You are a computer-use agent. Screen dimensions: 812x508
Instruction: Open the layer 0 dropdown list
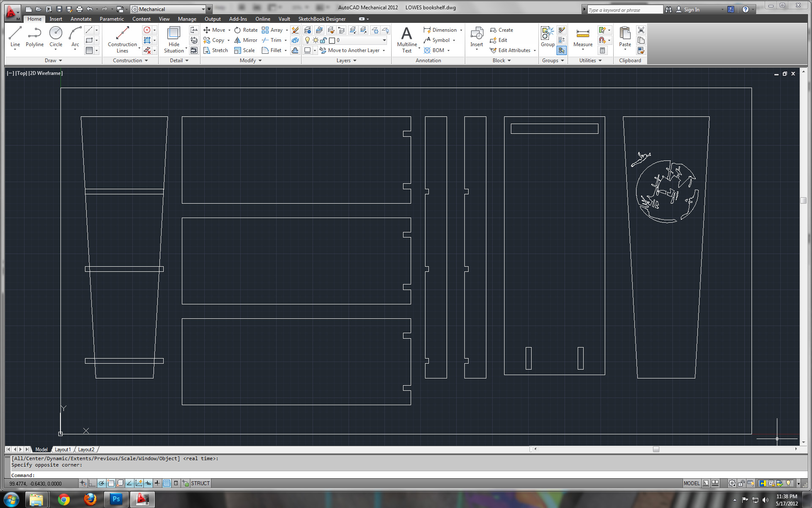358,40
